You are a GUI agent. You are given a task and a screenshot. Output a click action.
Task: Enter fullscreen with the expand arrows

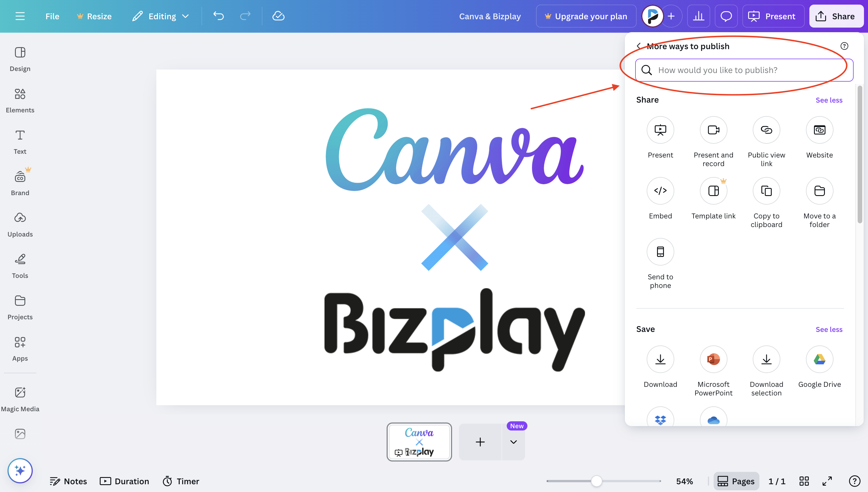click(x=827, y=481)
